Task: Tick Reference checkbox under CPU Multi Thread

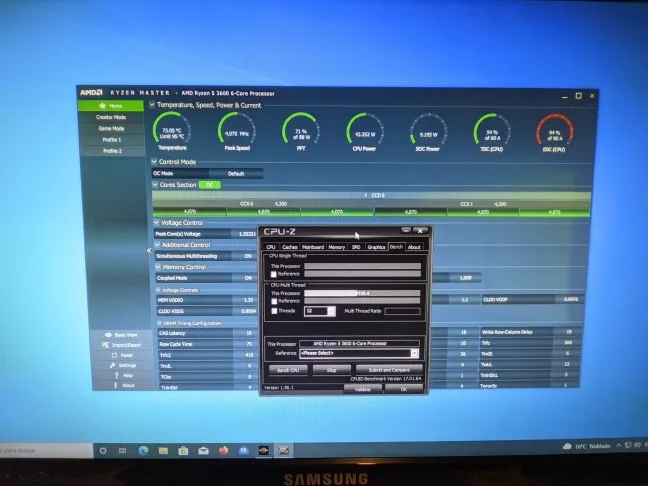Action: pyautogui.click(x=274, y=301)
